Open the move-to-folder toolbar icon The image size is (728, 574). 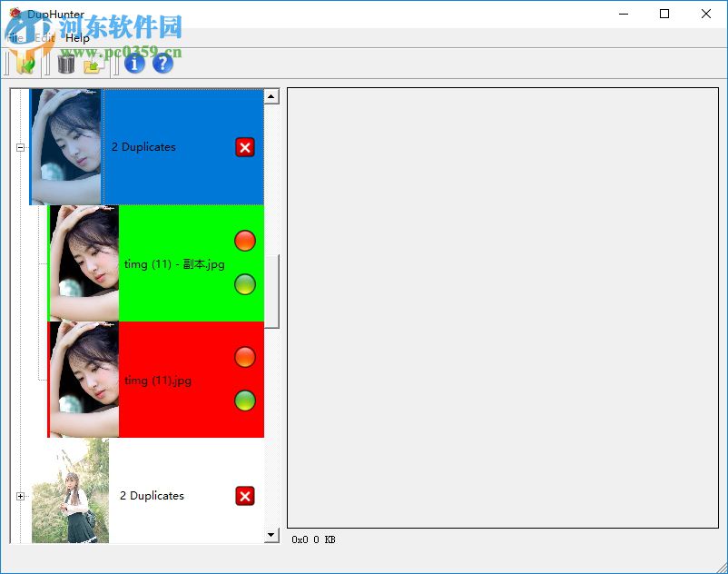coord(93,64)
